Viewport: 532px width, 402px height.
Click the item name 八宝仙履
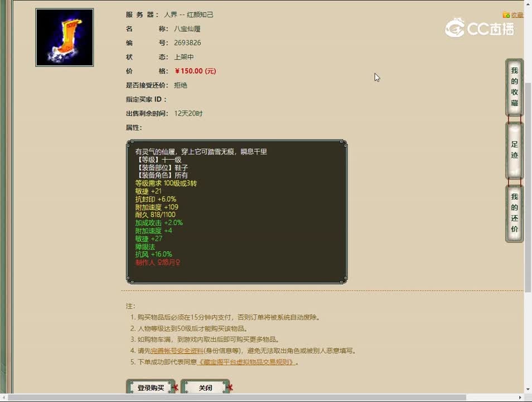click(187, 28)
